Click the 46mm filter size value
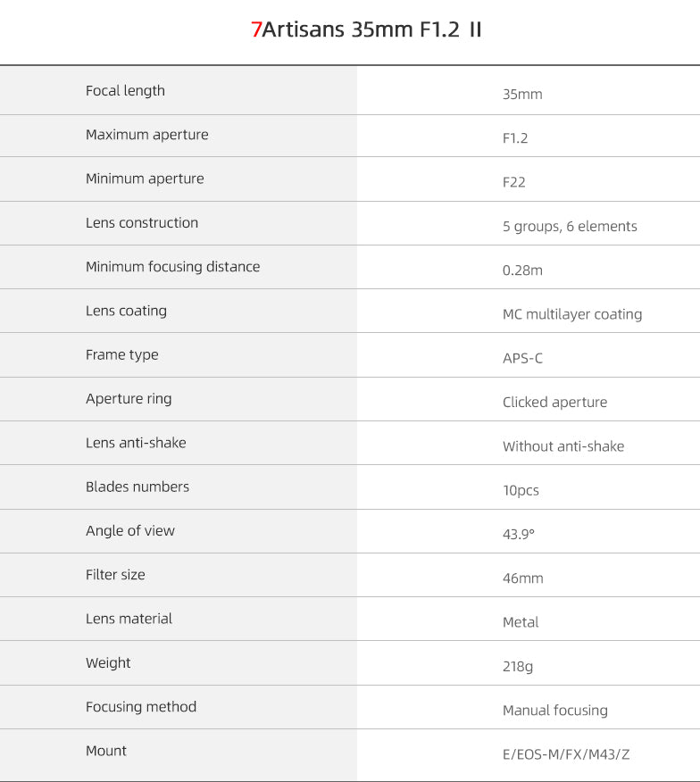 (522, 578)
